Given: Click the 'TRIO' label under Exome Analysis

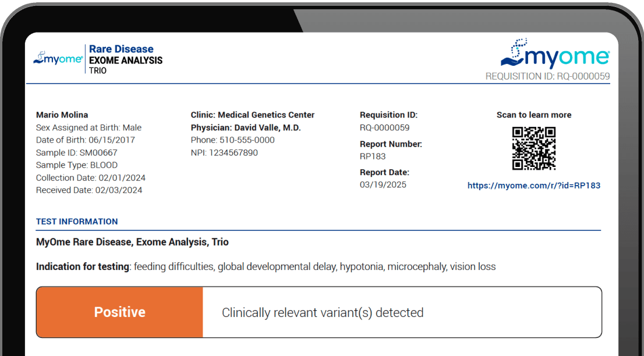Looking at the screenshot, I should coord(98,70).
